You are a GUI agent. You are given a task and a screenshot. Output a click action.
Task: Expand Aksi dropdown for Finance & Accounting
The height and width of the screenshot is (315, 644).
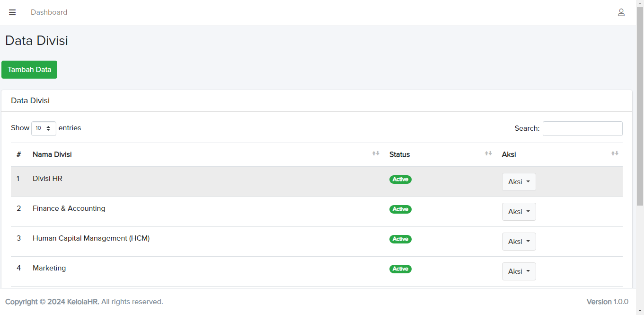click(519, 212)
